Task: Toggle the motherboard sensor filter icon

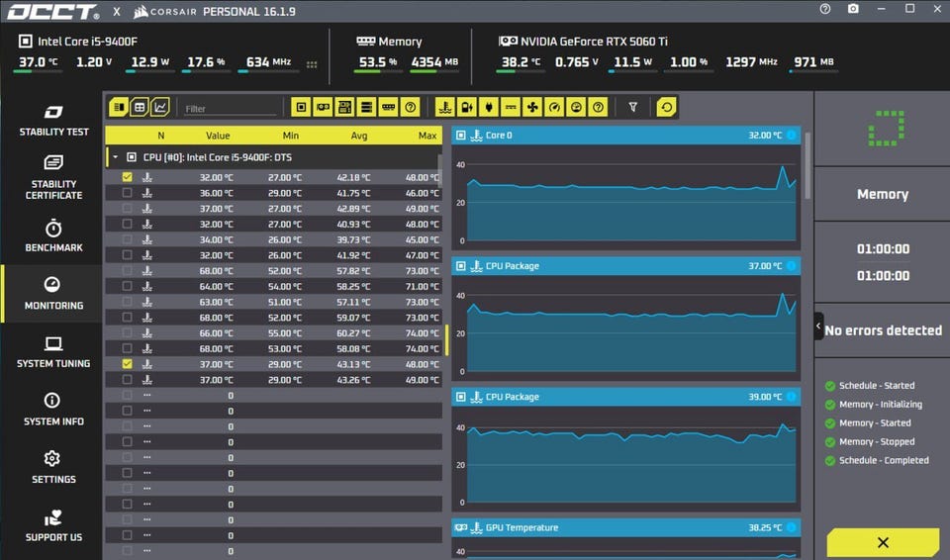Action: point(344,107)
